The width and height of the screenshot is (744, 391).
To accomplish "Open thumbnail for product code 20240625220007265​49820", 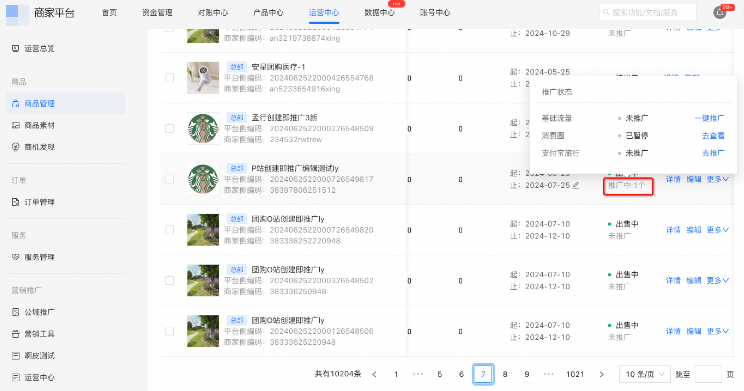I will click(x=203, y=230).
